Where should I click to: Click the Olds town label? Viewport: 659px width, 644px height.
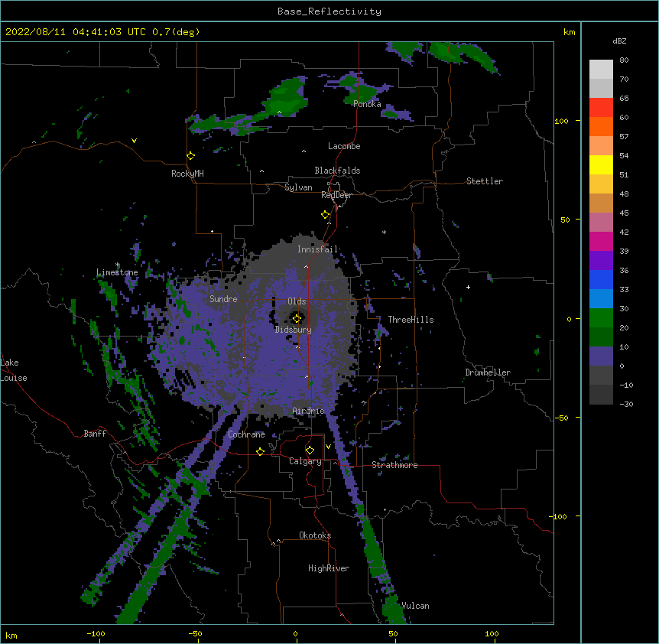(x=297, y=301)
